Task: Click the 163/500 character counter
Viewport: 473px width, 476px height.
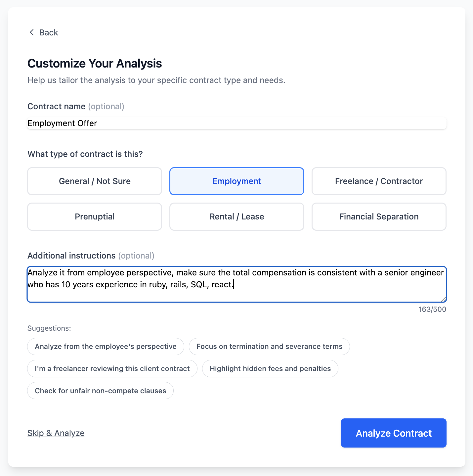Action: pos(432,309)
